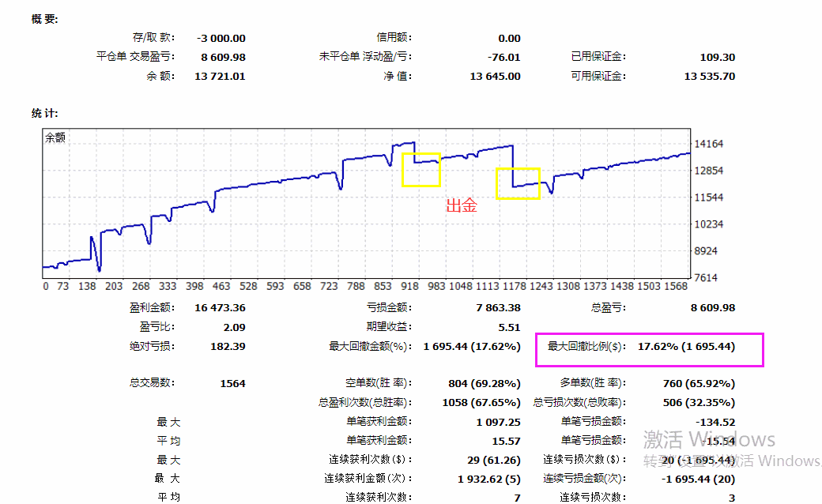The width and height of the screenshot is (822, 504).
Task: Select the 盈亏比 value 2.09
Action: coord(234,327)
